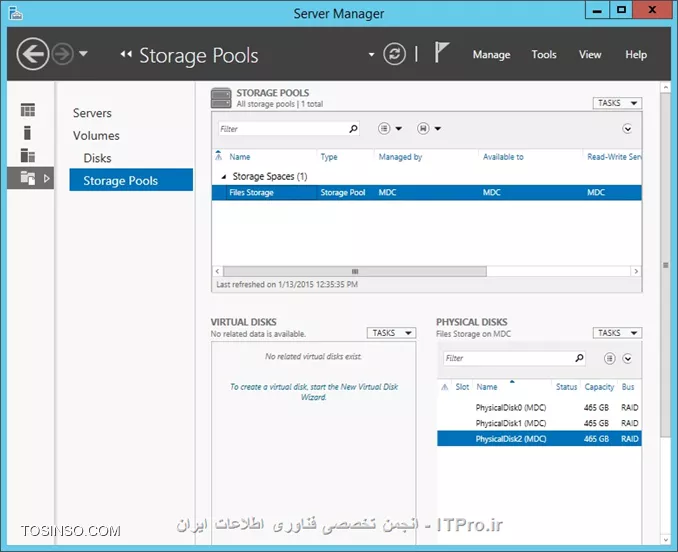678x552 pixels.
Task: Select the PhysicalDisk1 (MDC) row
Action: 539,423
